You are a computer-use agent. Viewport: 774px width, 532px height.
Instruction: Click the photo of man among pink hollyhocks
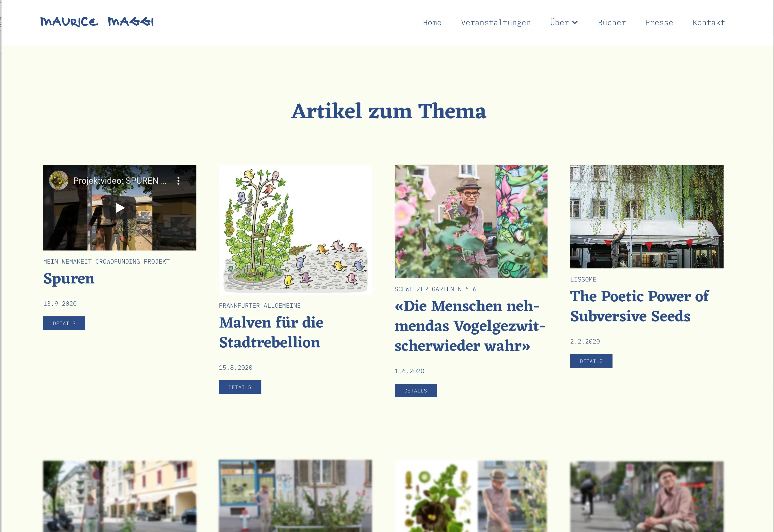tap(471, 221)
